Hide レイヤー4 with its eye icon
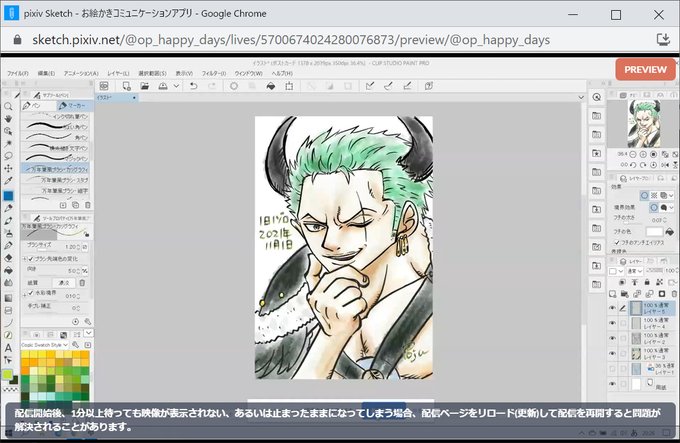Viewport: 680px width, 443px height. pos(612,323)
